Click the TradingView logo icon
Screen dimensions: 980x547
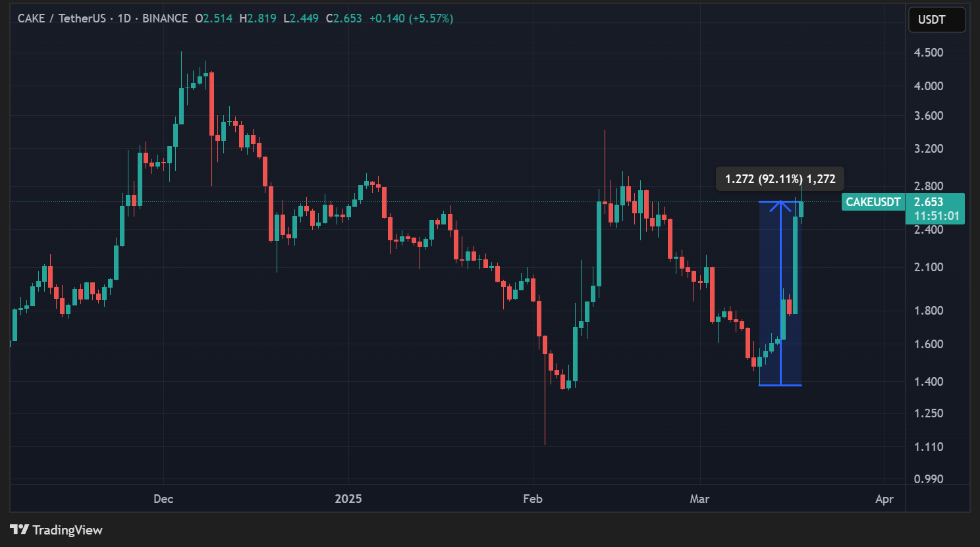(19, 529)
